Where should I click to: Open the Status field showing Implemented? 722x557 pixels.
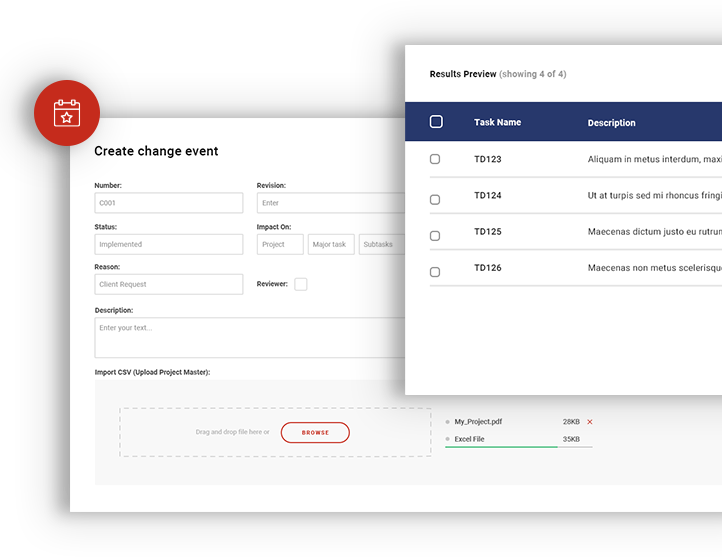168,244
